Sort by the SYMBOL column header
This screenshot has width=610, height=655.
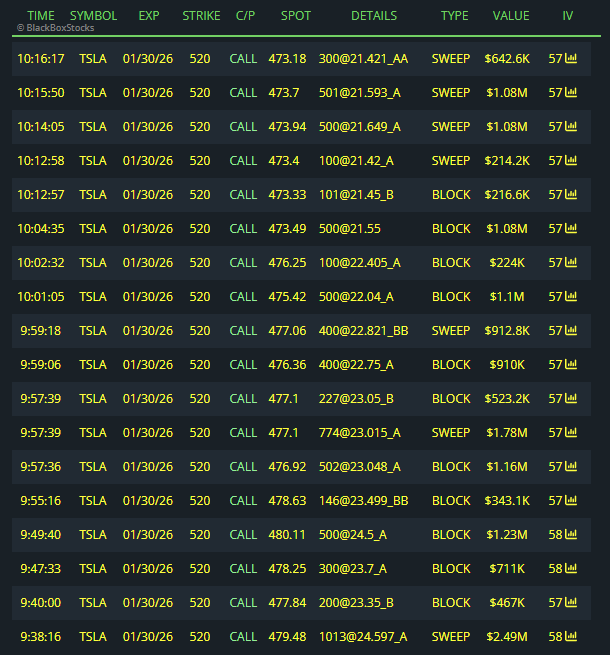pyautogui.click(x=93, y=16)
